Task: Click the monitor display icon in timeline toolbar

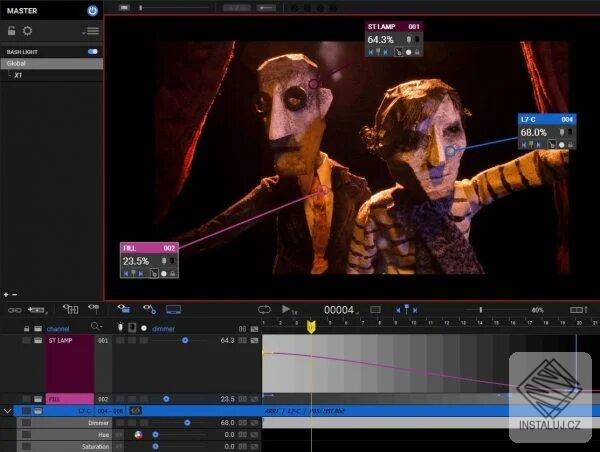Action: point(173,310)
